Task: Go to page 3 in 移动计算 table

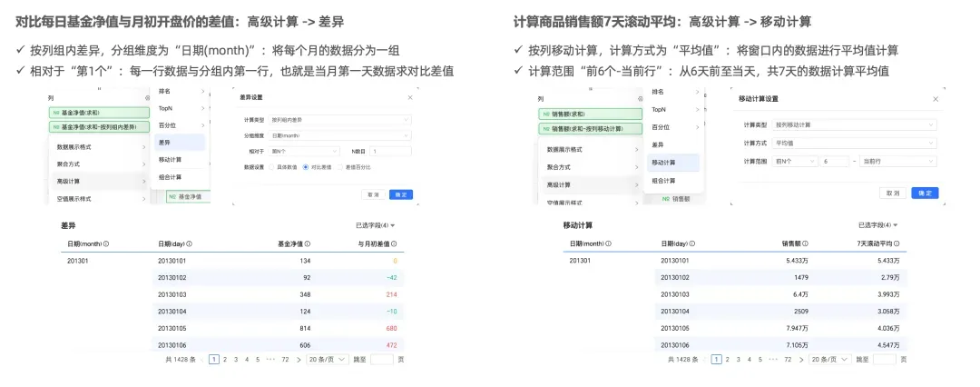Action: (x=738, y=360)
